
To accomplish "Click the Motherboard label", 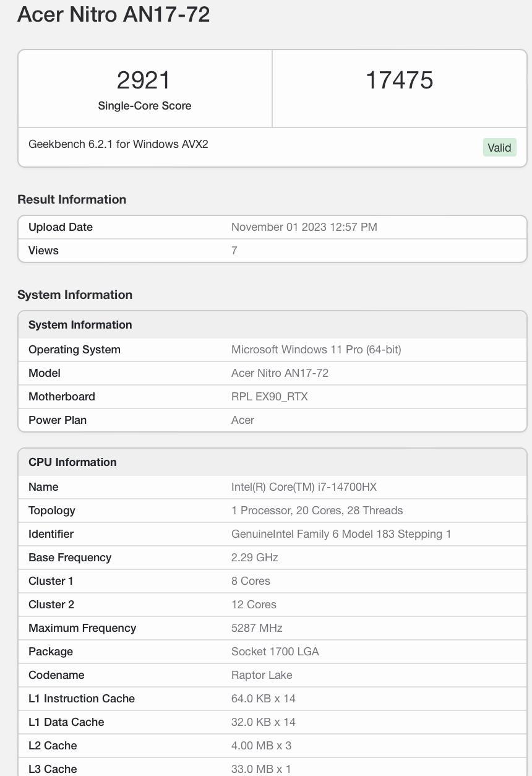I will click(x=62, y=397).
